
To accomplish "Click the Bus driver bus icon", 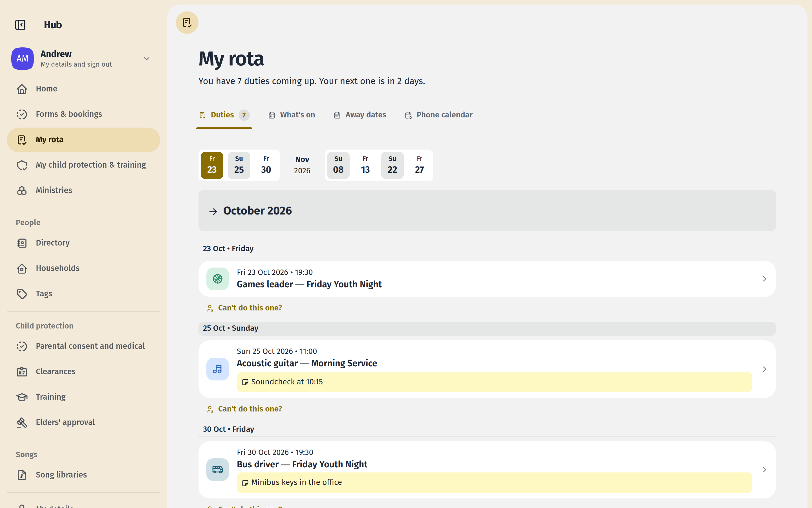I will tap(218, 470).
